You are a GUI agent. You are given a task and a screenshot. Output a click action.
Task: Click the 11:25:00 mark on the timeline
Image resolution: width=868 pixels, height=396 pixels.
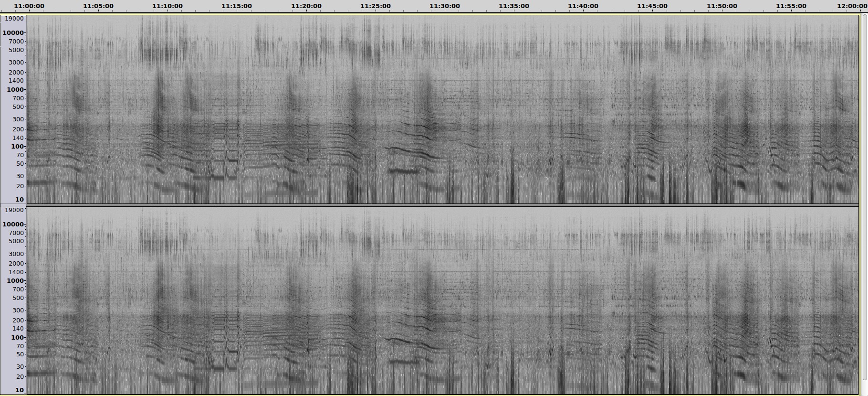(x=375, y=6)
